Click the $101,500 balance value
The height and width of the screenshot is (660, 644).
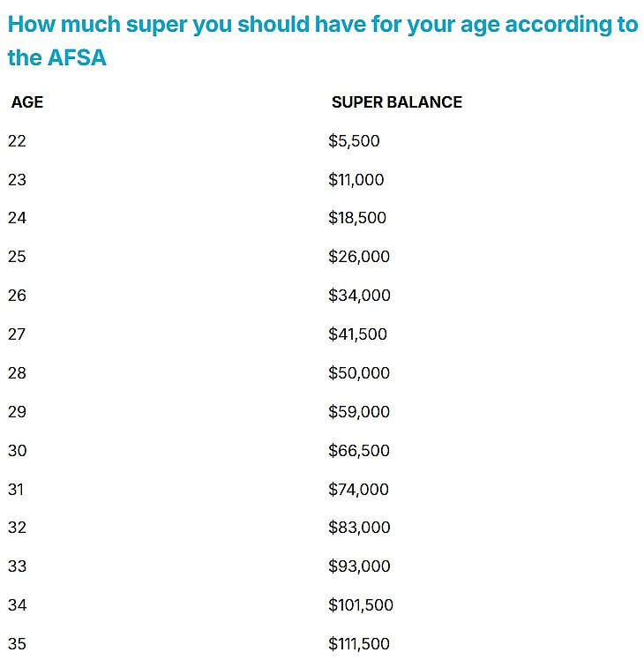(361, 605)
